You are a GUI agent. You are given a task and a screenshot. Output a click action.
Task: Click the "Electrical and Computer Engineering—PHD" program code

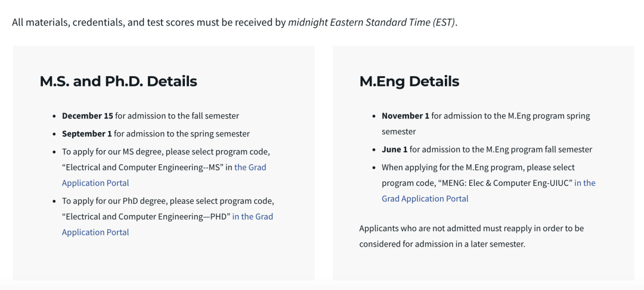tap(146, 217)
